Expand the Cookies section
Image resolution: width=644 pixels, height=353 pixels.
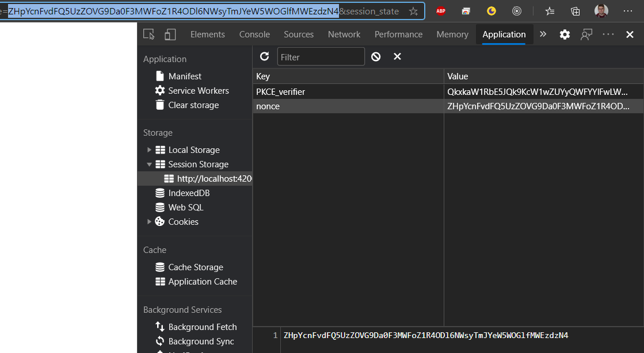[149, 221]
